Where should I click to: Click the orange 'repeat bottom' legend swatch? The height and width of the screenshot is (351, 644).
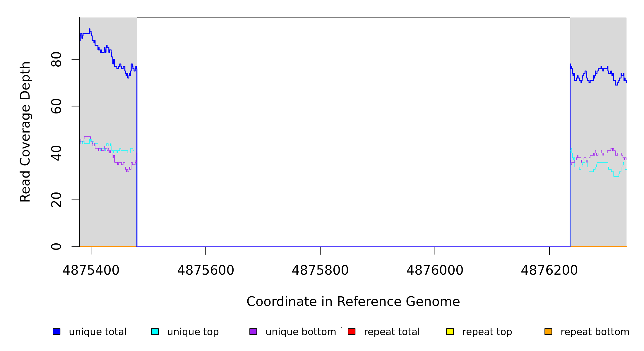point(548,331)
